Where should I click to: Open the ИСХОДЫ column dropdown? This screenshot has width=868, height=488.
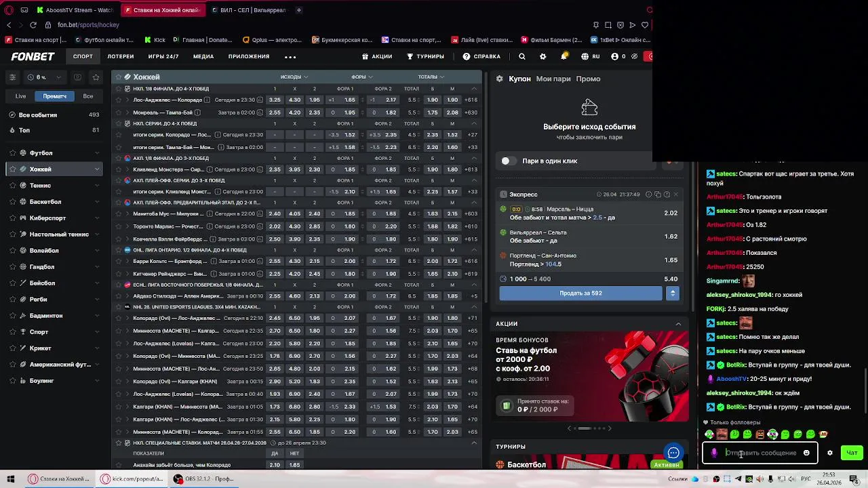(294, 77)
